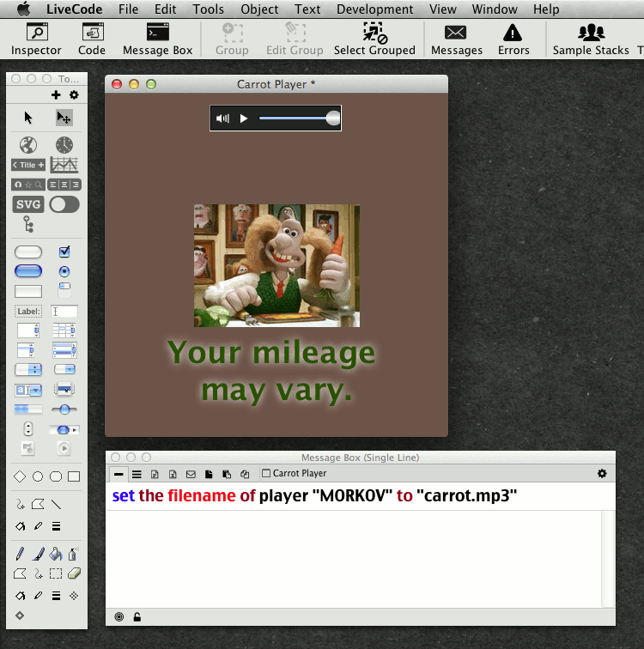Click the Sample Stacks toolbar button
The height and width of the screenshot is (649, 644).
coord(591,39)
